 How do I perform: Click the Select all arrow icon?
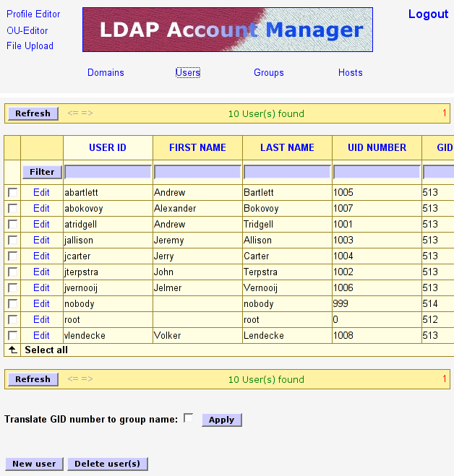12,350
